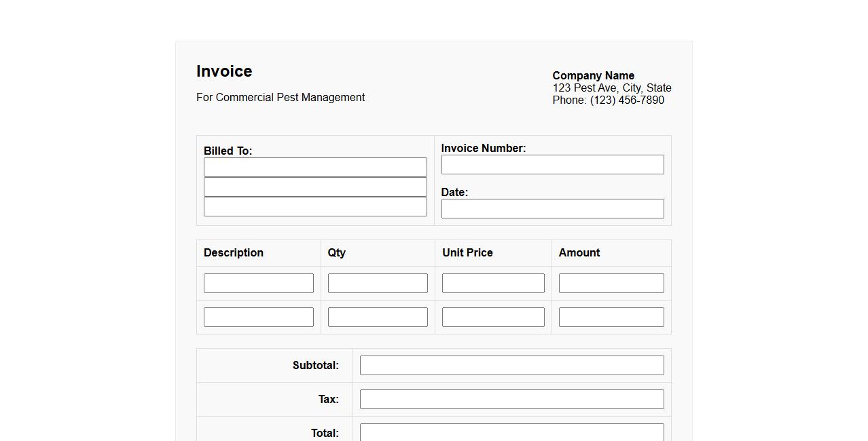This screenshot has height=441, width=868.
Task: Click the first row Qty field
Action: coord(377,283)
